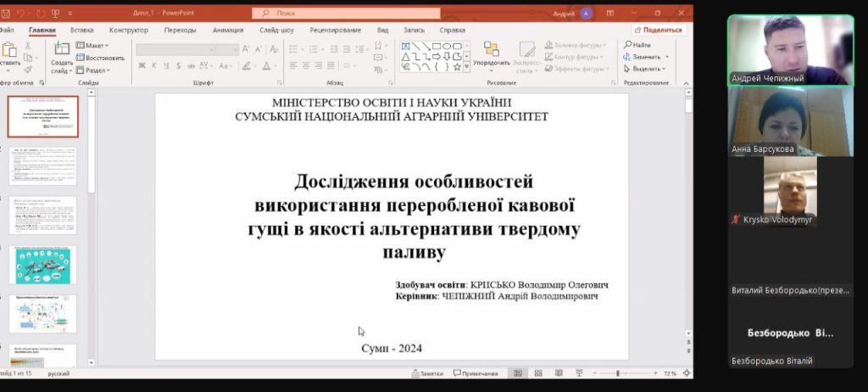
Task: Switch to the Вставка tab
Action: coord(82,30)
